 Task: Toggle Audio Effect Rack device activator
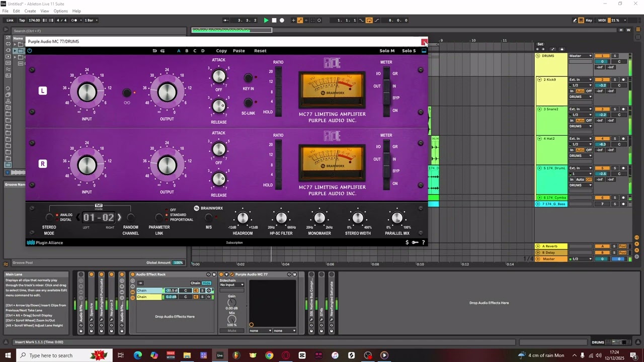click(x=133, y=275)
